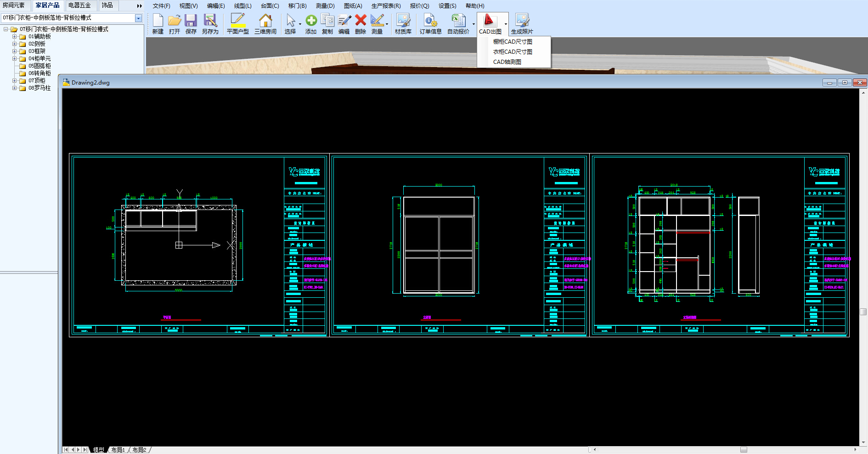Choose the 另存为 (Save As) icon
The image size is (868, 454).
[x=210, y=21]
